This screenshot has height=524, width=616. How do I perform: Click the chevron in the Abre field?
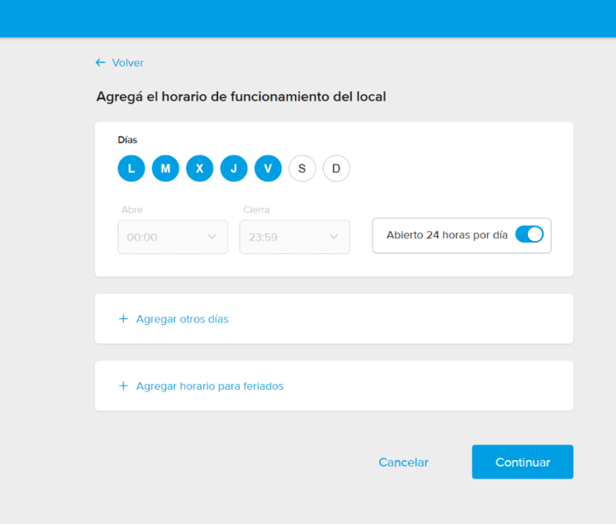click(212, 237)
